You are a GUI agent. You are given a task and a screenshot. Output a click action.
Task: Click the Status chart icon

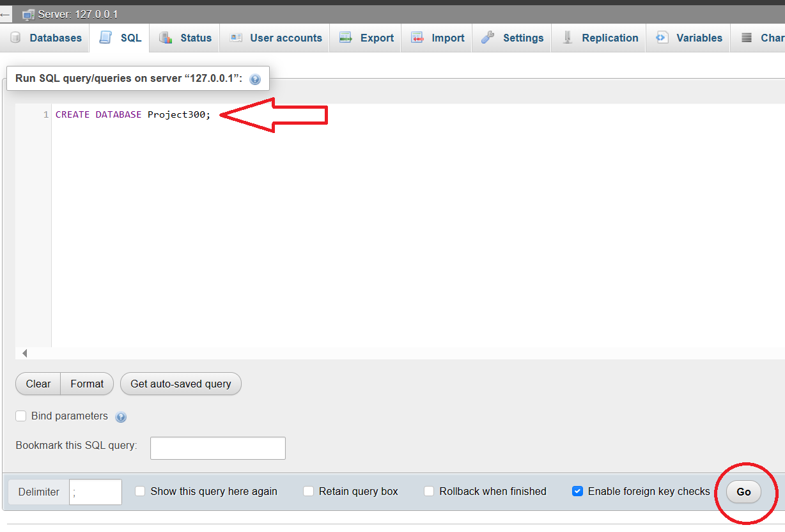click(166, 38)
